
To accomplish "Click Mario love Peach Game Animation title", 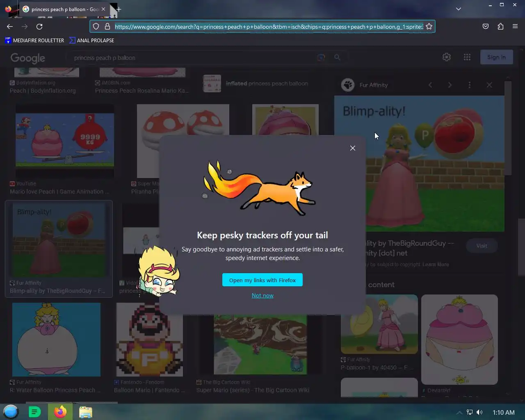I will (x=59, y=192).
